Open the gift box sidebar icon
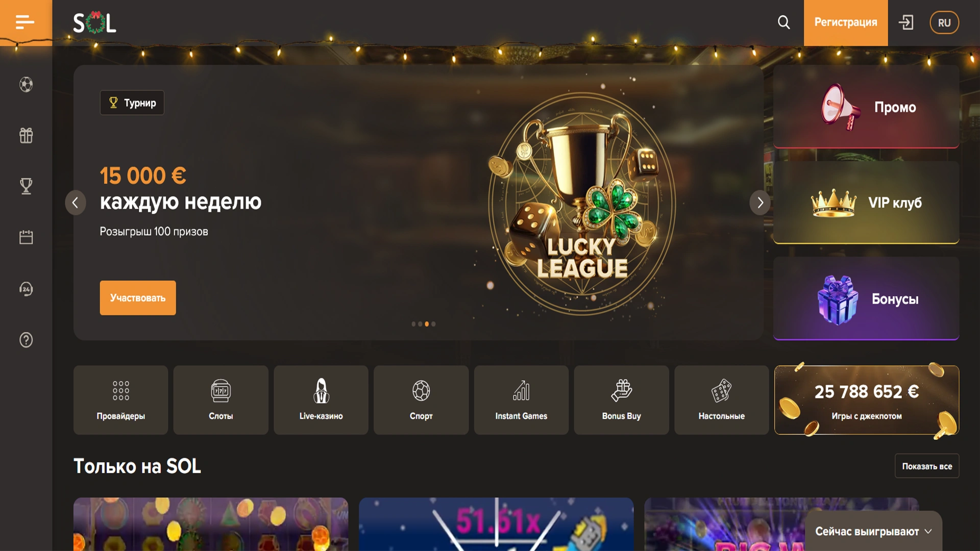Viewport: 980px width, 551px height. [x=26, y=135]
